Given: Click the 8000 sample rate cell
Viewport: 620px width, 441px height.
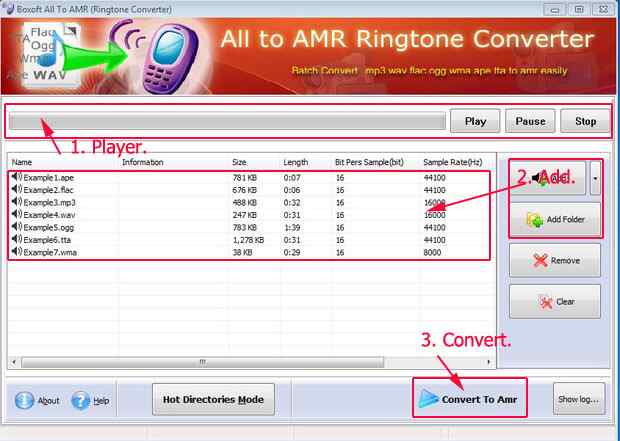Looking at the screenshot, I should point(432,252).
